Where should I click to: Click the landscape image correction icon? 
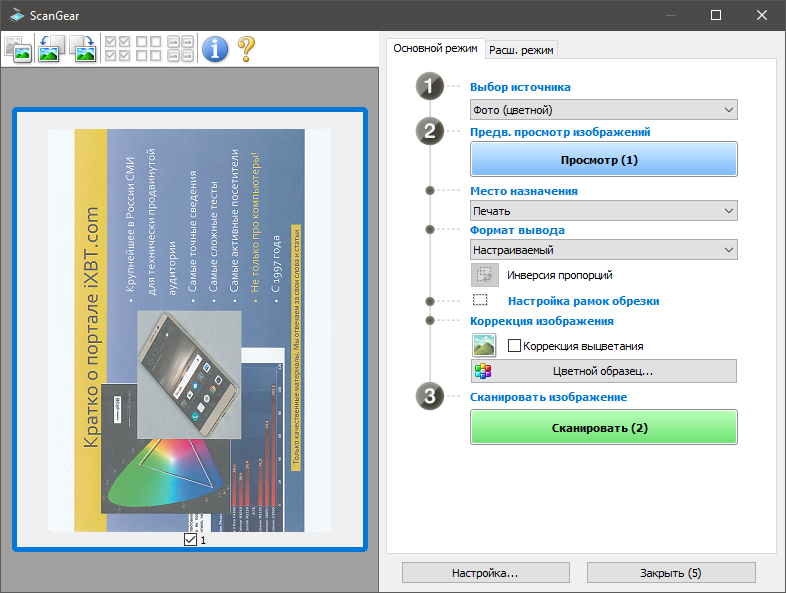coord(484,345)
